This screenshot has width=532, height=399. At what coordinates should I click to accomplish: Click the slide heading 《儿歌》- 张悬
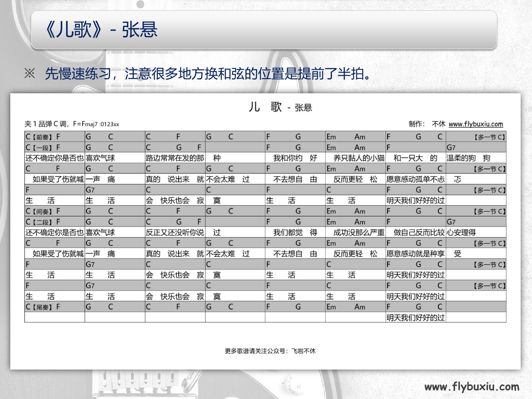click(101, 29)
